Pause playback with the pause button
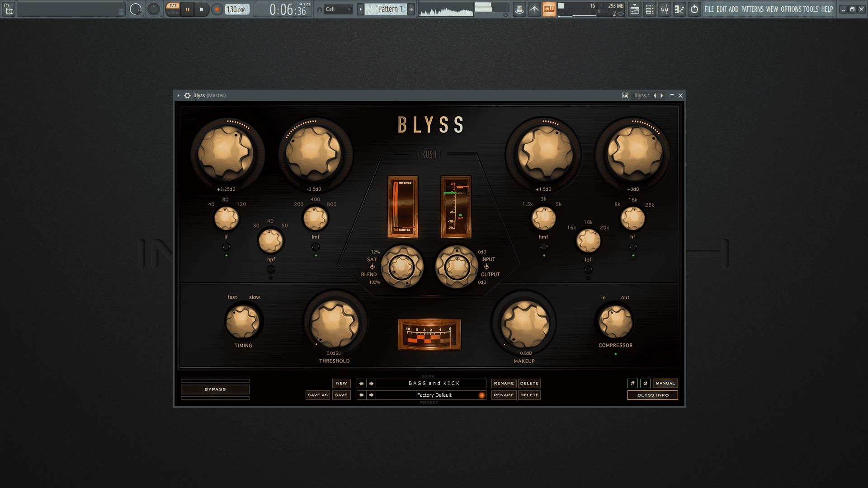868x488 pixels. tap(187, 9)
